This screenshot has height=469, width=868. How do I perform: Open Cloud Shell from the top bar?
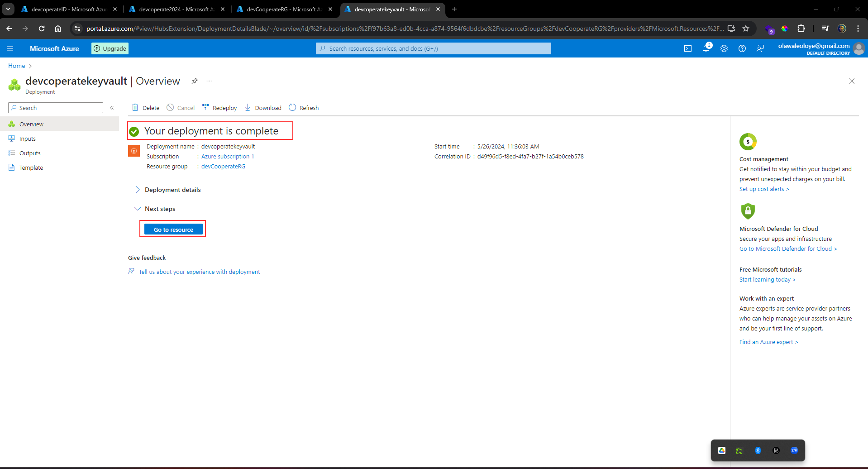[x=688, y=48]
